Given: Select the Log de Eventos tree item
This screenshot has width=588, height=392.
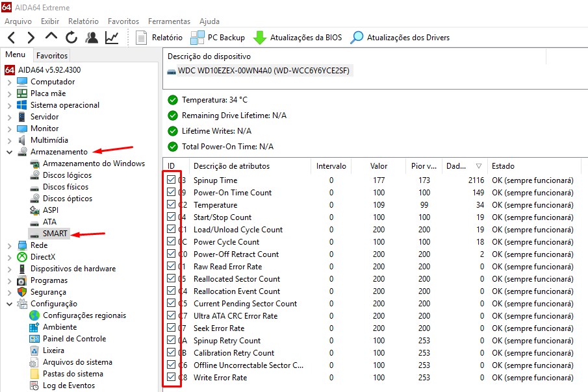Looking at the screenshot, I should (x=69, y=386).
